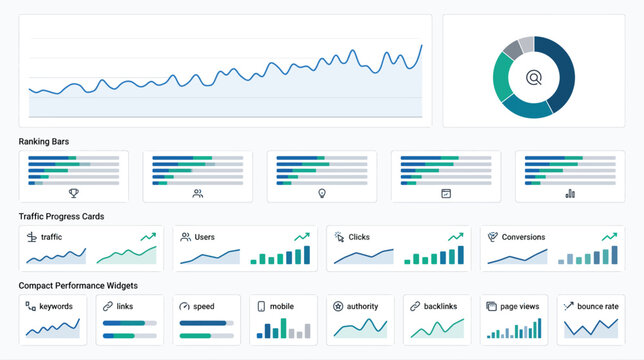Click the 'backlinks' widget label
Viewport: 644px width, 360px height.
click(440, 306)
